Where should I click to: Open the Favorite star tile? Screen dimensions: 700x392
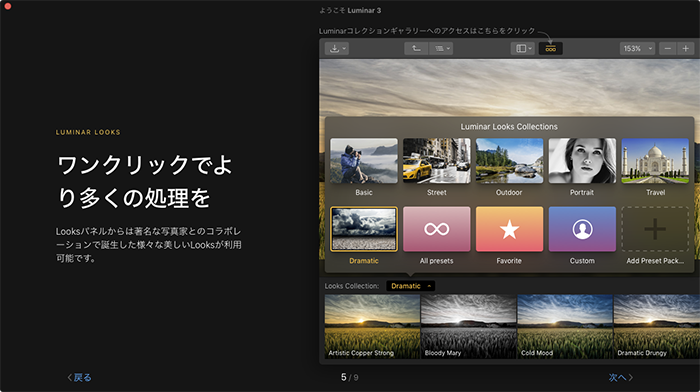coord(509,229)
